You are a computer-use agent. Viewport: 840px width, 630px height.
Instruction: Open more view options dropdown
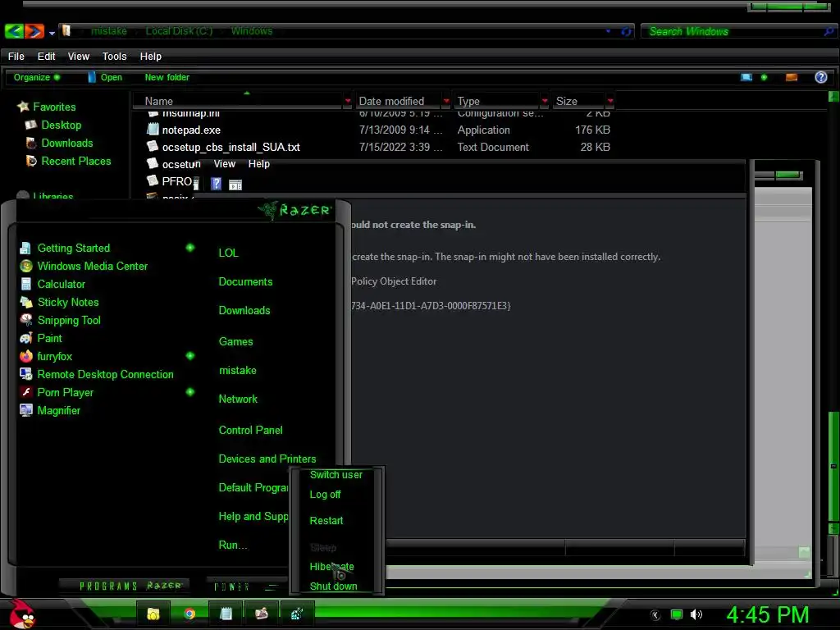(764, 78)
